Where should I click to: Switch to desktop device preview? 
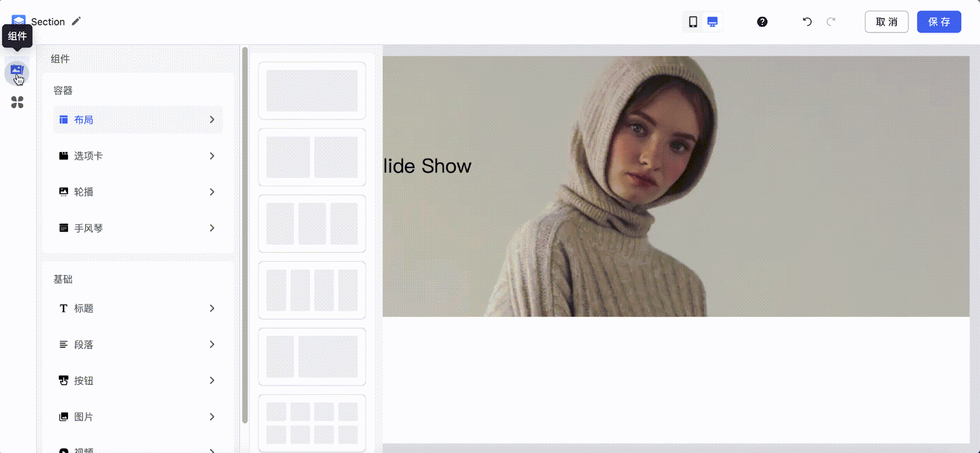[x=712, y=22]
